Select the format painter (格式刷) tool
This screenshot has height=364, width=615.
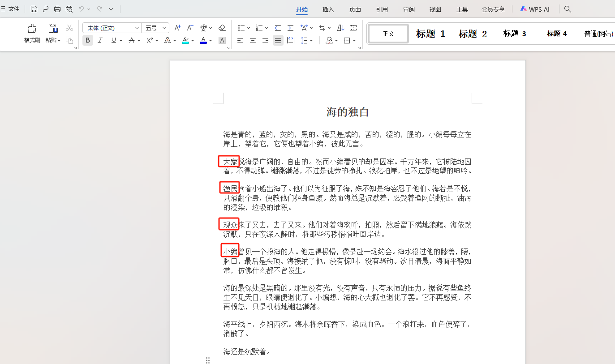pyautogui.click(x=31, y=34)
